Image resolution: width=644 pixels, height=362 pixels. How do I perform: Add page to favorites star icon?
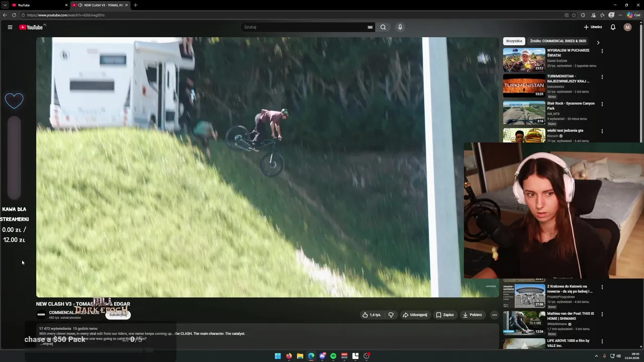pyautogui.click(x=574, y=15)
